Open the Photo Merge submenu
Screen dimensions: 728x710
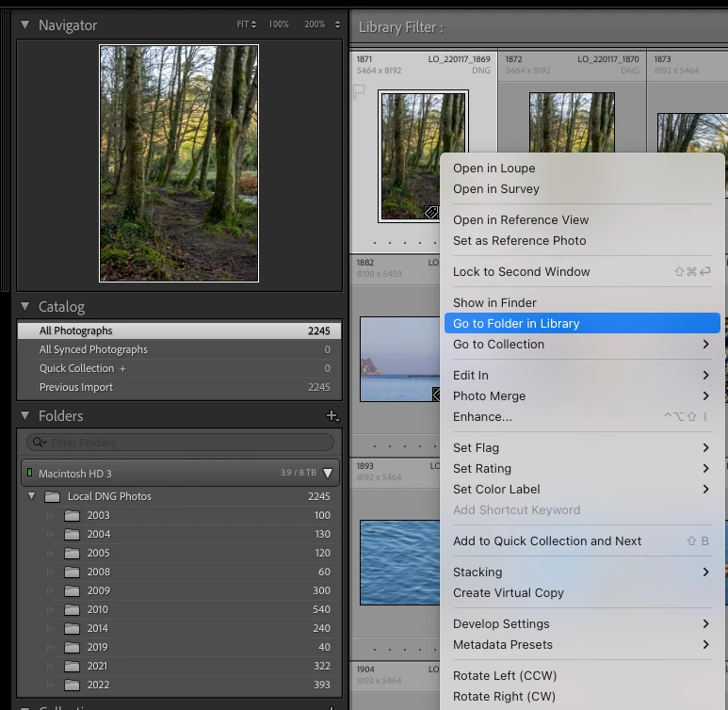pos(582,396)
